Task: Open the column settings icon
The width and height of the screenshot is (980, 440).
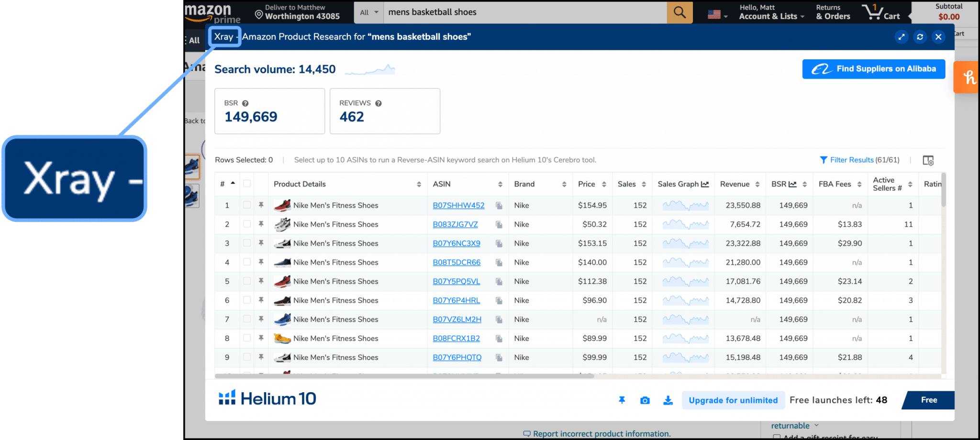Action: point(928,160)
